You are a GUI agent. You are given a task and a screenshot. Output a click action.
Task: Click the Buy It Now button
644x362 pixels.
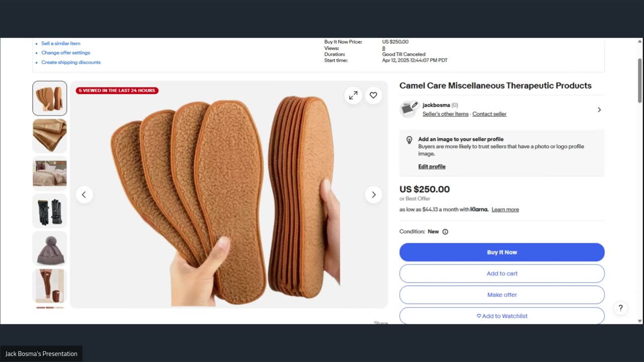point(502,252)
